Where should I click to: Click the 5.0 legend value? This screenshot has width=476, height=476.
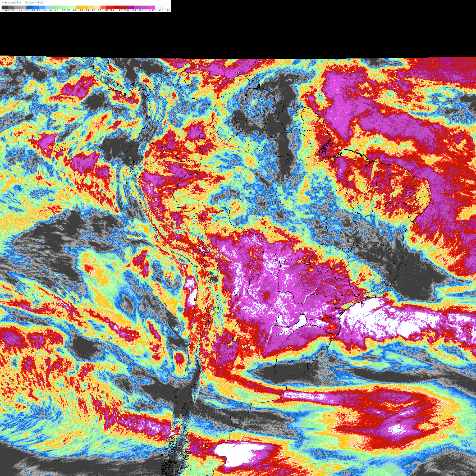pos(63,10)
